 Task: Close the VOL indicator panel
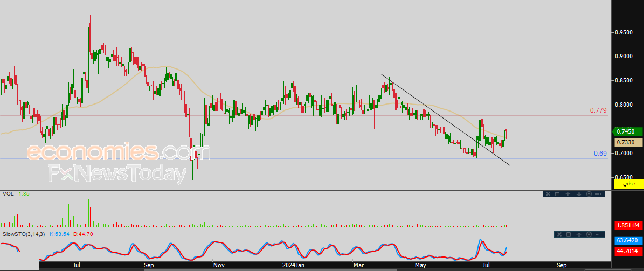coord(548,194)
